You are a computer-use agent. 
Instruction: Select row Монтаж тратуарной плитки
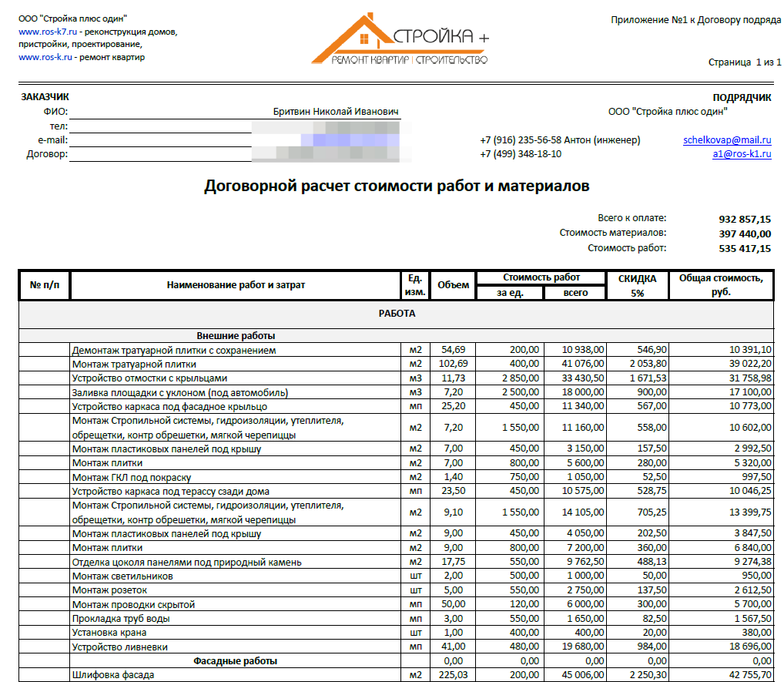[397, 364]
